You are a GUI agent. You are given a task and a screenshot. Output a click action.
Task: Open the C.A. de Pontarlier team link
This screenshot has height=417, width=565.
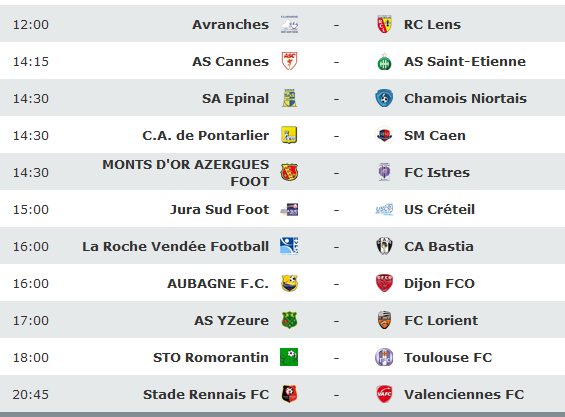click(x=205, y=136)
